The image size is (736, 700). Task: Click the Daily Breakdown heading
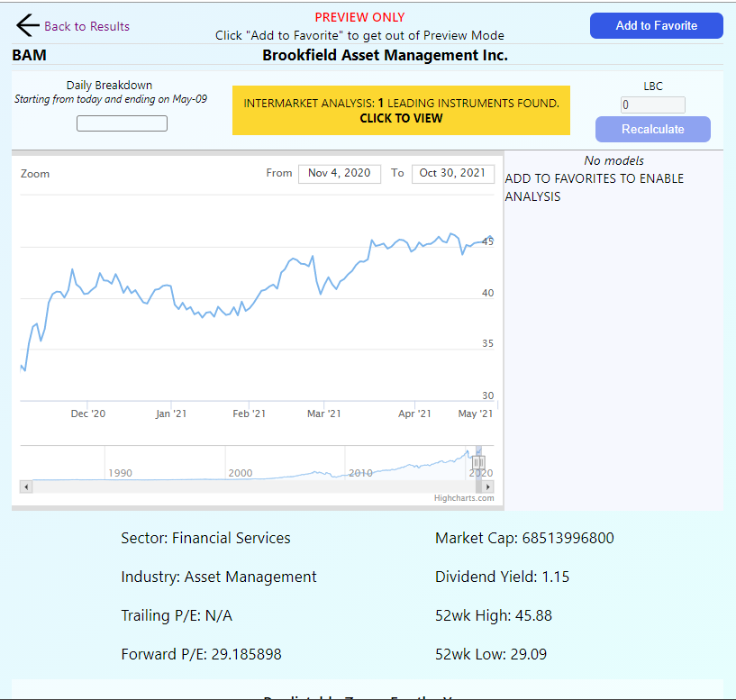coord(109,85)
